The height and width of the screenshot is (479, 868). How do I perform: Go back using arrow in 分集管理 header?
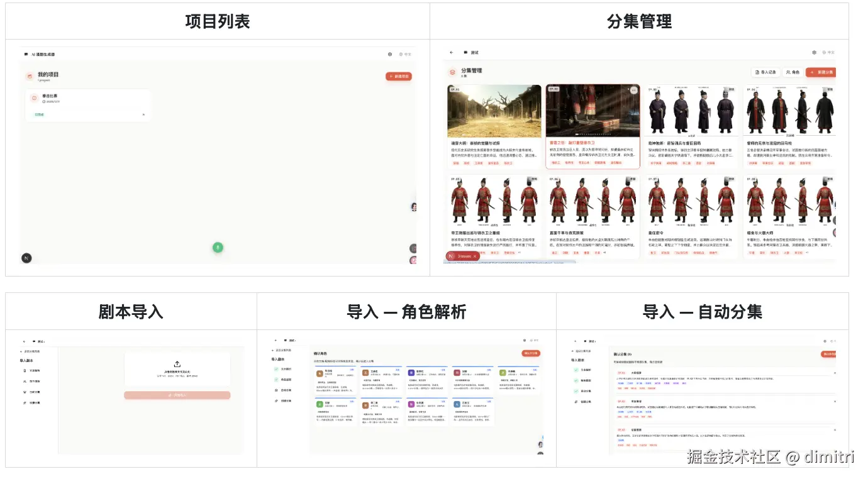click(x=451, y=53)
